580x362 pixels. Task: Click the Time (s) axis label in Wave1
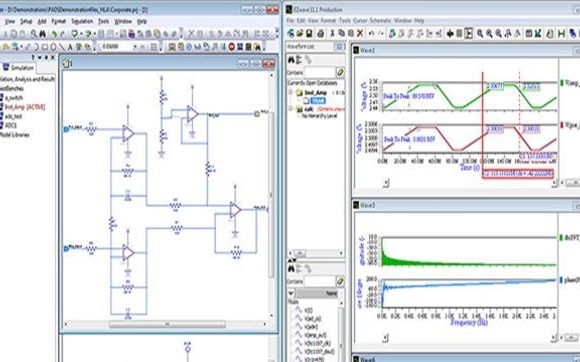coord(470,168)
